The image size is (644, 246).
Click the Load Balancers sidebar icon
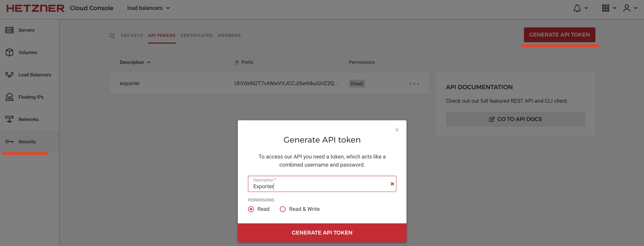[x=9, y=75]
